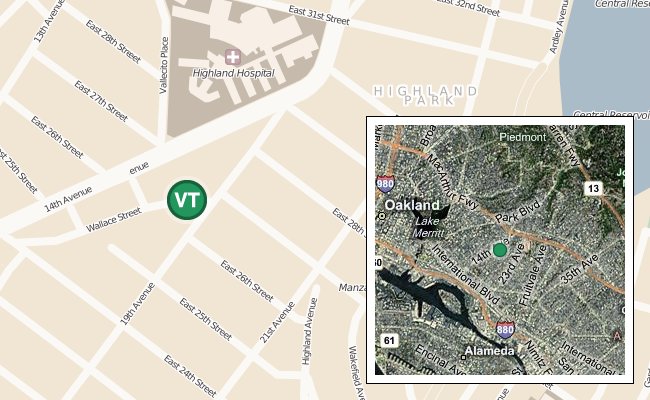Click the Interstate 980 shield icon
The height and width of the screenshot is (400, 650).
pyautogui.click(x=385, y=184)
